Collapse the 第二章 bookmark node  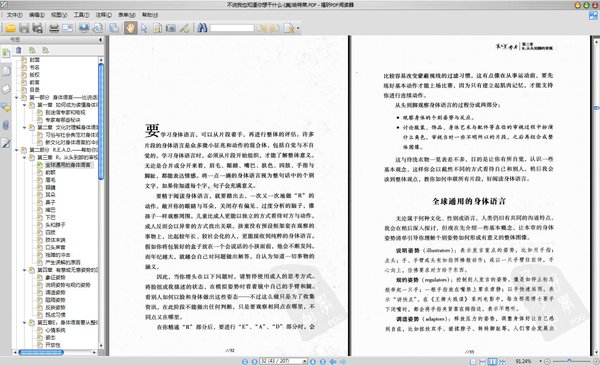(x=24, y=127)
